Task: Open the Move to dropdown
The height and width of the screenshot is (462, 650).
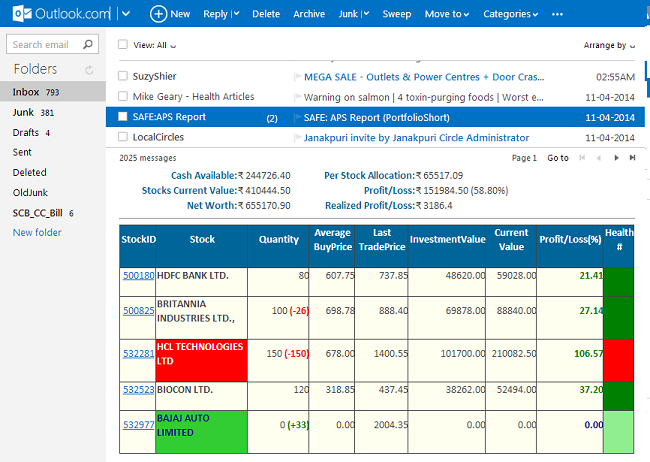Action: (447, 14)
